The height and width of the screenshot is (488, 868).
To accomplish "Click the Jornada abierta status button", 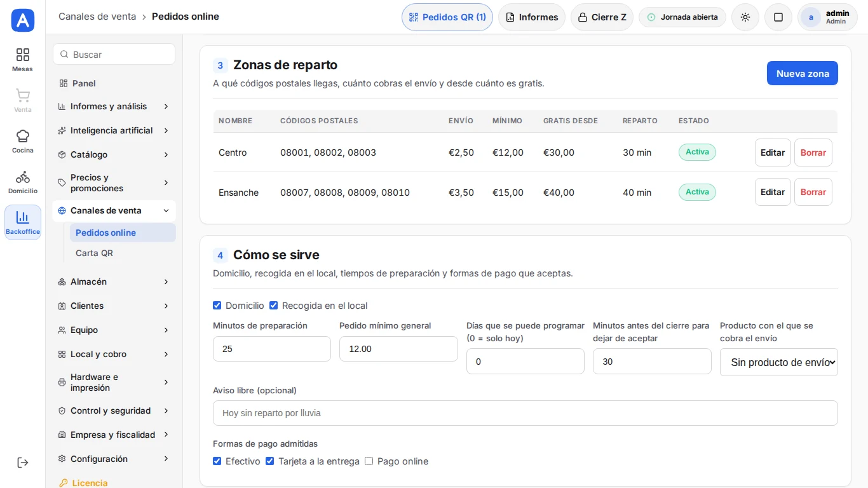I will pos(682,17).
